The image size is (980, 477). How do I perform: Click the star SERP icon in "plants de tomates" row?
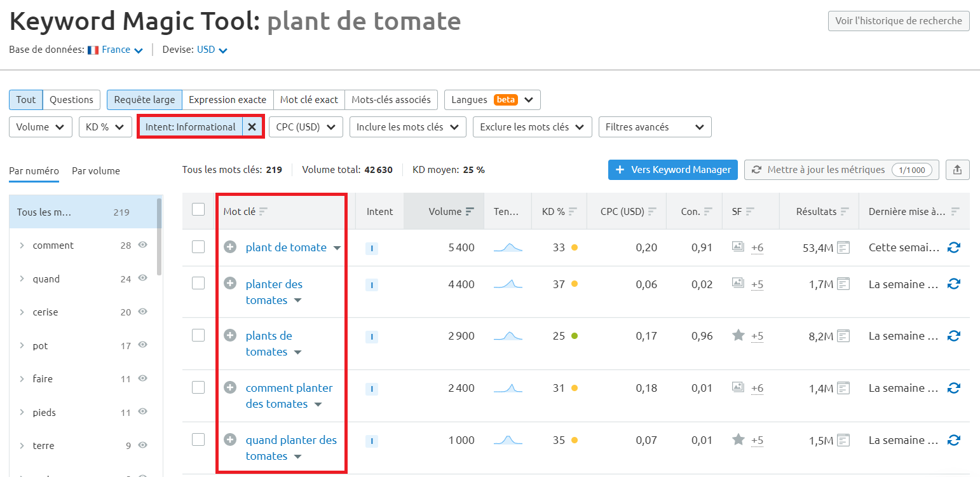pos(739,336)
